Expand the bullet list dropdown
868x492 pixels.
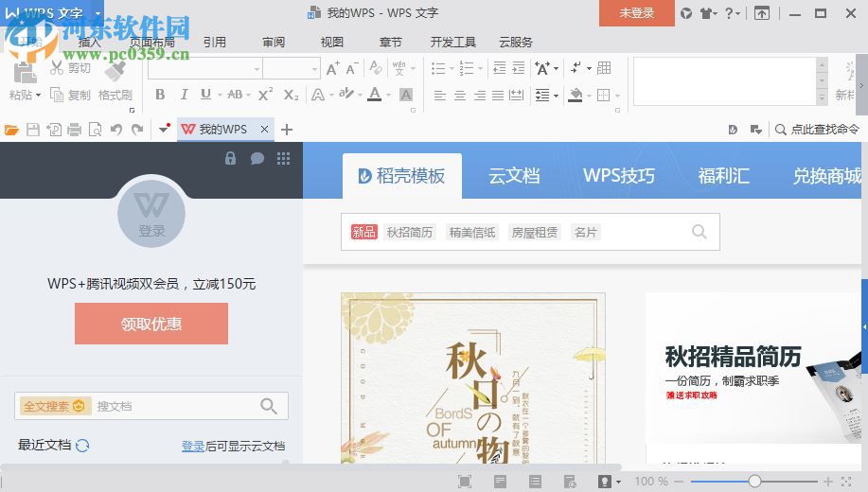(x=452, y=69)
